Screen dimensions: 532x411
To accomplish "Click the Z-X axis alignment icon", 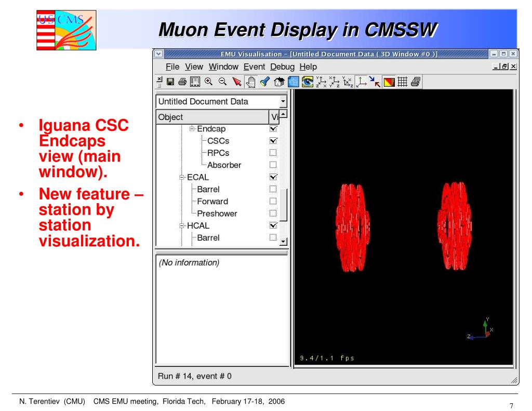I will [321, 82].
